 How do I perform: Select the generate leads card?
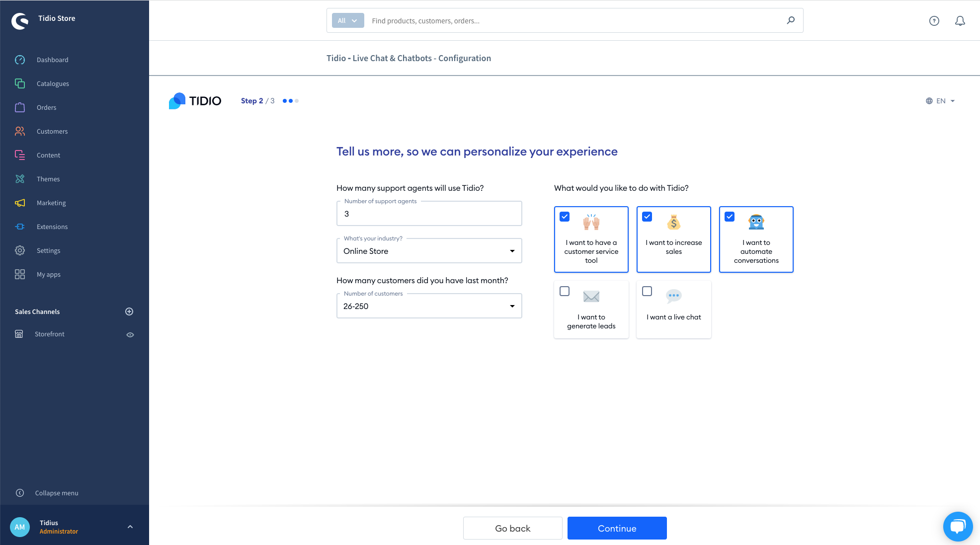591,310
